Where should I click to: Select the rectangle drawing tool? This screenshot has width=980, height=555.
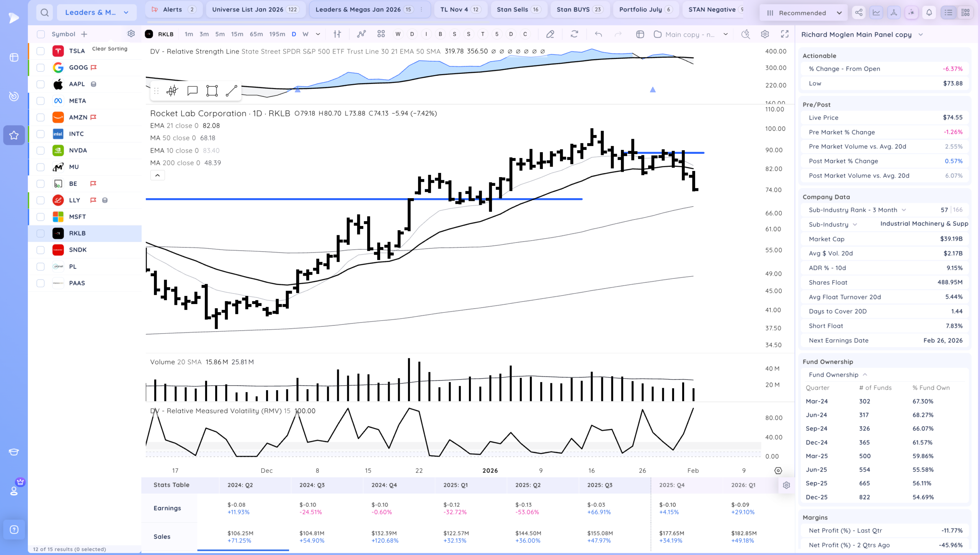(212, 91)
